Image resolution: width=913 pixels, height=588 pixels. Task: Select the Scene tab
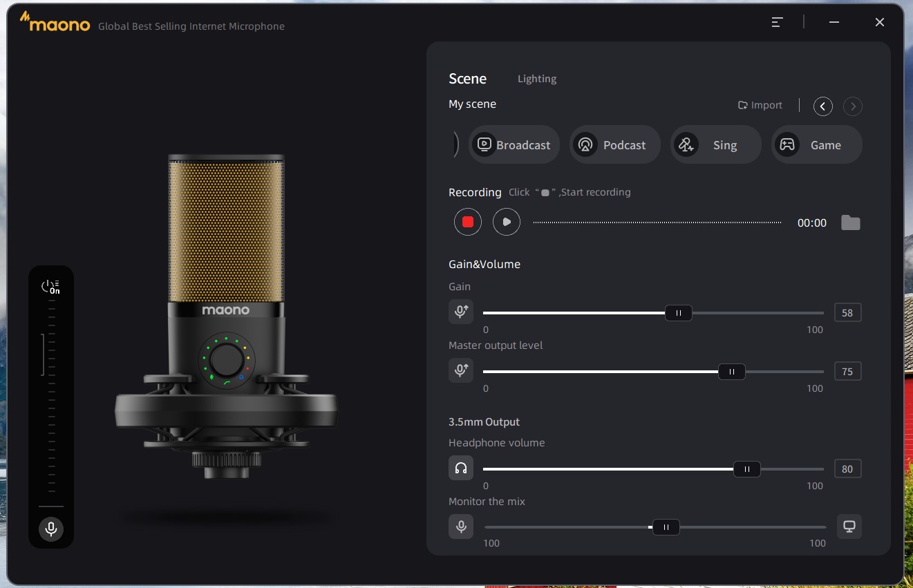[x=468, y=79]
